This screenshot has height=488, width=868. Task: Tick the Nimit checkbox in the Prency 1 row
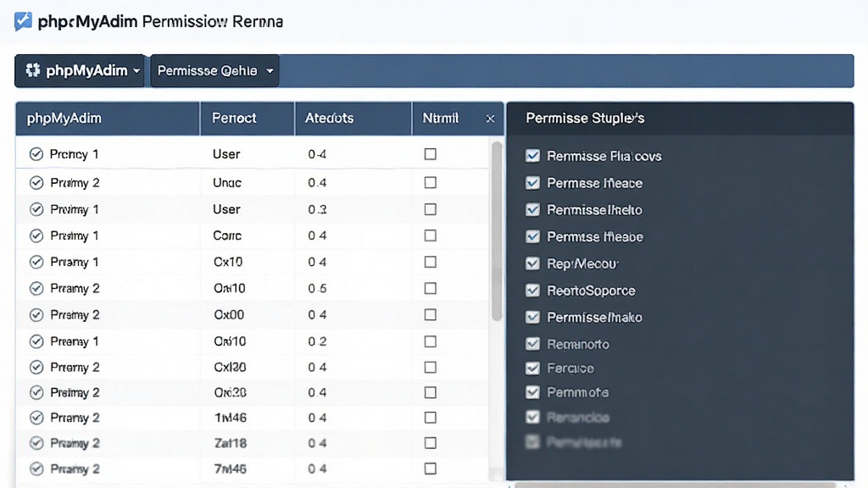[430, 154]
